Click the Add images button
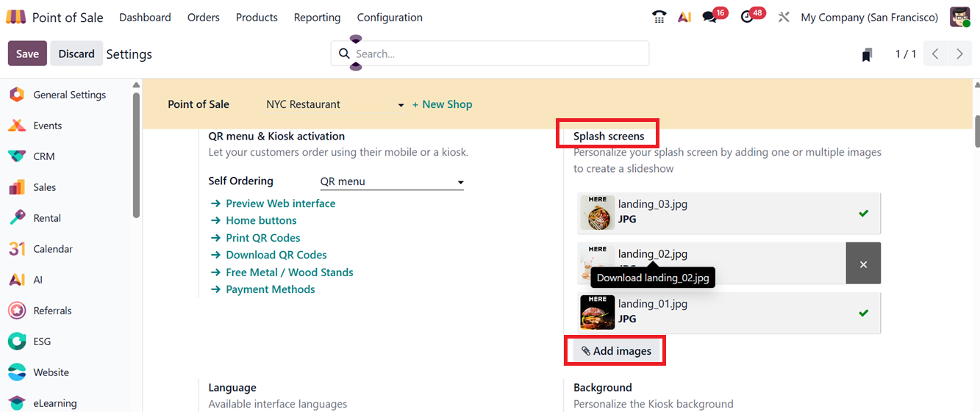Viewport: 980px width, 412px height. (616, 351)
